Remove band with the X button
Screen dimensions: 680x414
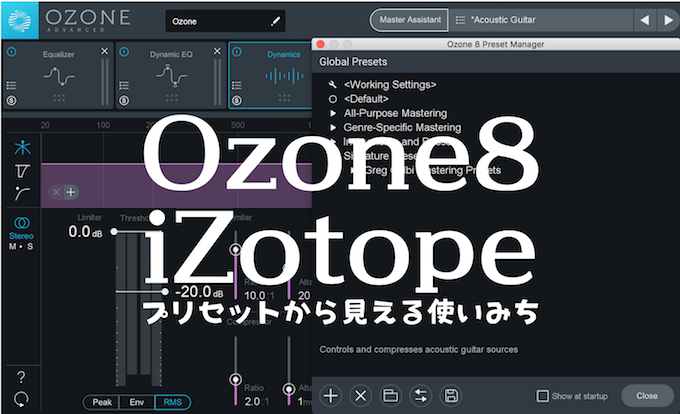click(x=56, y=192)
